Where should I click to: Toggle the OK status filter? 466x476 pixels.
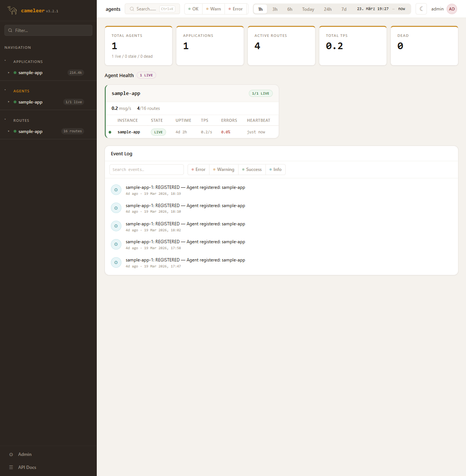(x=194, y=9)
